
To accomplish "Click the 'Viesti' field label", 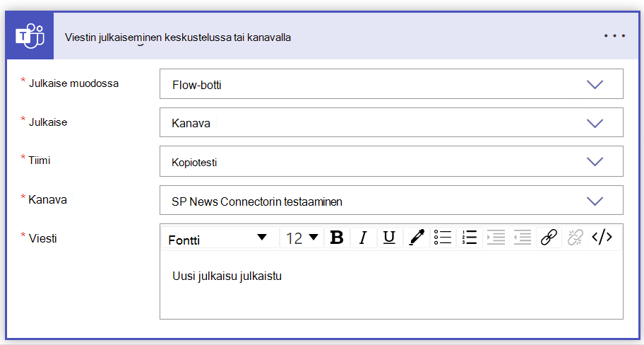I will (42, 238).
